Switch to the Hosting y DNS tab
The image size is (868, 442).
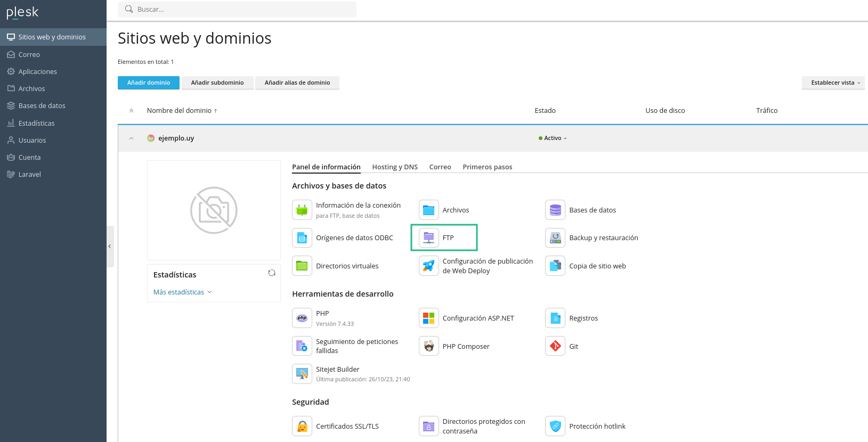[394, 167]
